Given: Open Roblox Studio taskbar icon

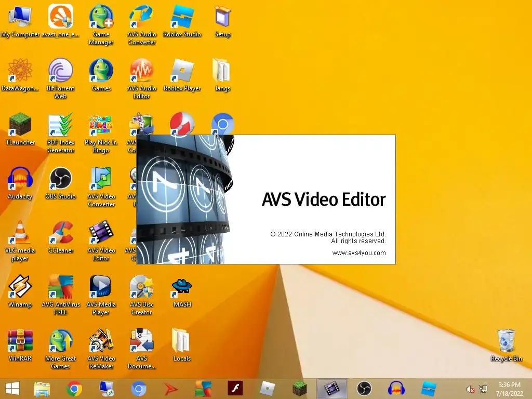Looking at the screenshot, I should pos(429,389).
